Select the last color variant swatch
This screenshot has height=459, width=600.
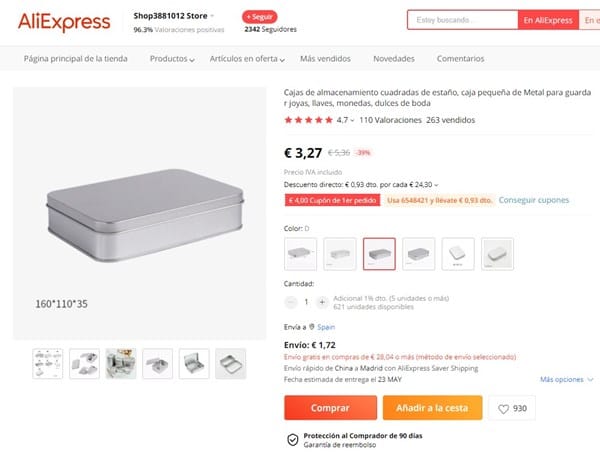click(497, 253)
